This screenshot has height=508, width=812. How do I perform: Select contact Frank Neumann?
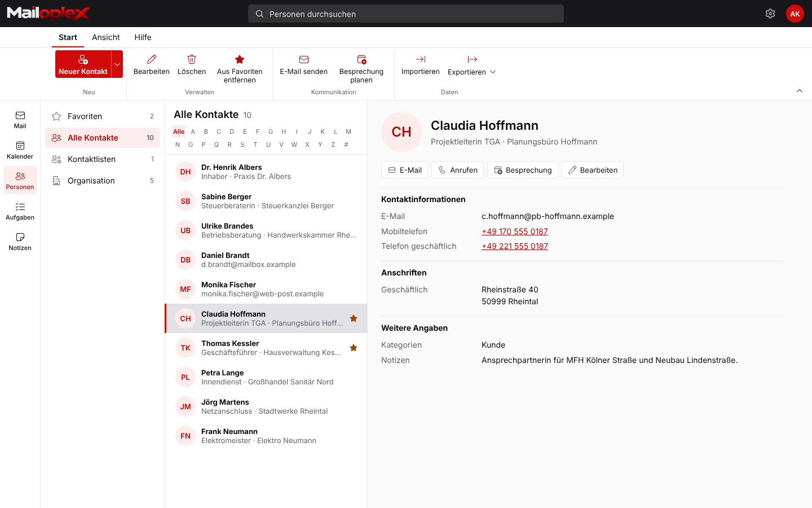pos(266,436)
